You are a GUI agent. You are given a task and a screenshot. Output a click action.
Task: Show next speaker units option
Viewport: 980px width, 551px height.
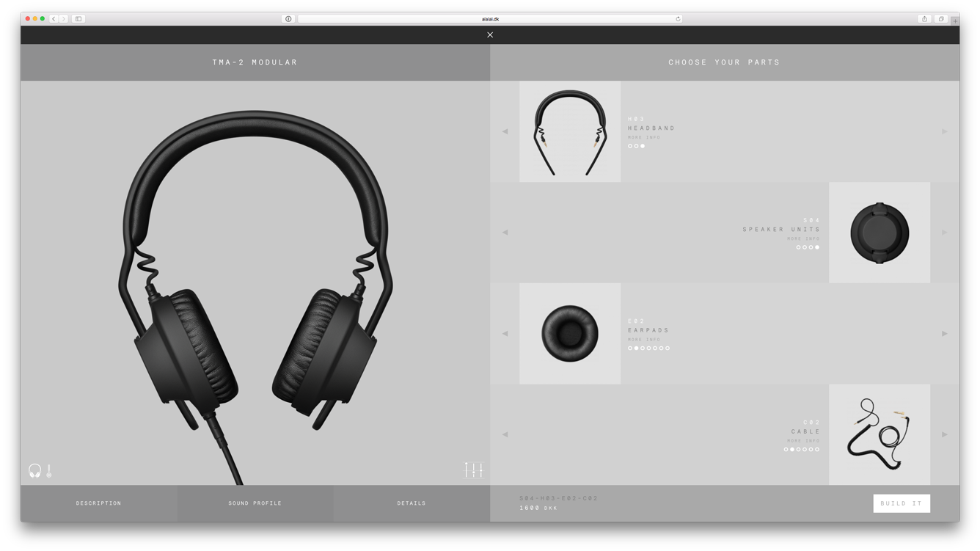point(945,232)
